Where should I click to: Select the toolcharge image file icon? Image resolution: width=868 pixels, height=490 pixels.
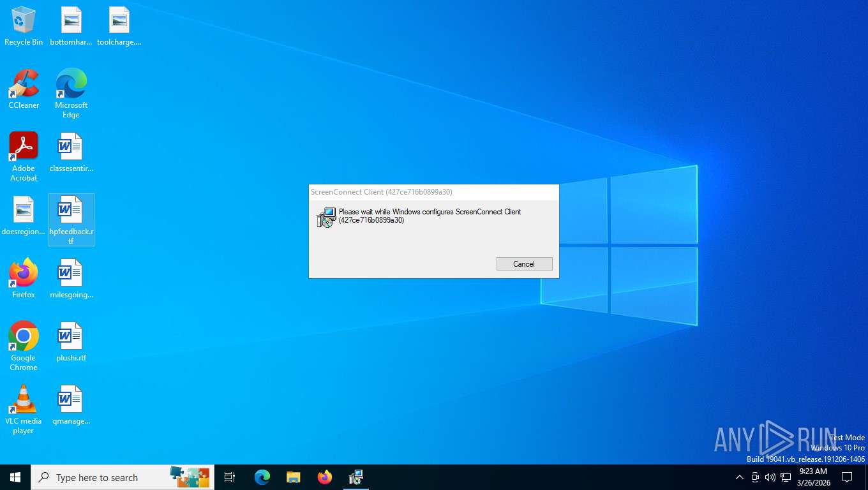coord(119,27)
